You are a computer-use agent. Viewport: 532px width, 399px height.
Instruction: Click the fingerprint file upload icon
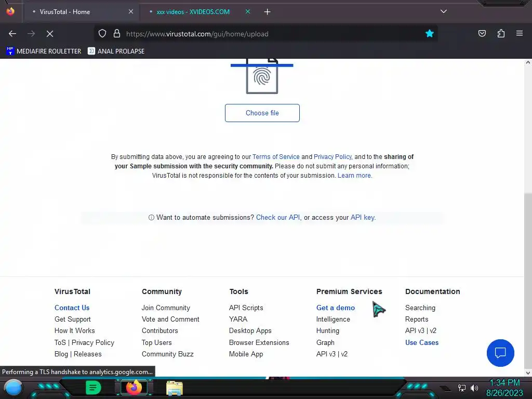(x=262, y=76)
